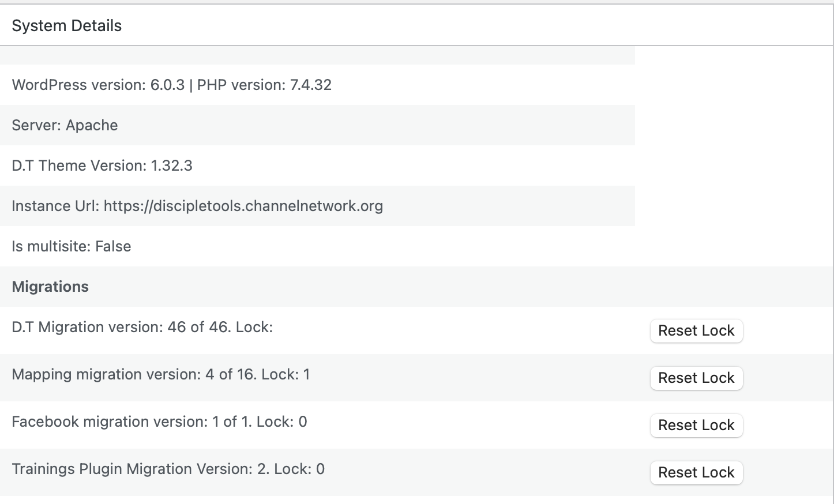Click the D.T Migration version row
The width and height of the screenshot is (834, 504).
pyautogui.click(x=142, y=327)
